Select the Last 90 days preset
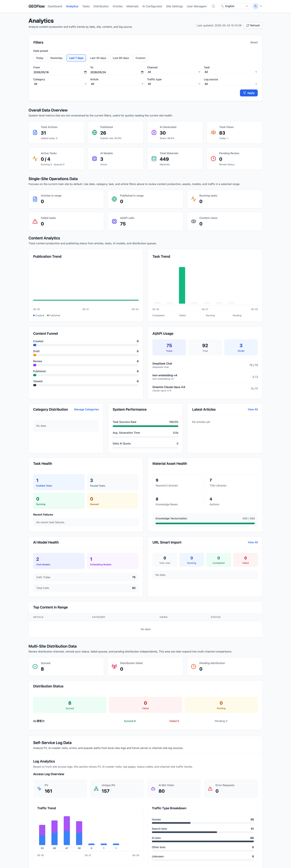The height and width of the screenshot is (868, 291). click(x=121, y=58)
